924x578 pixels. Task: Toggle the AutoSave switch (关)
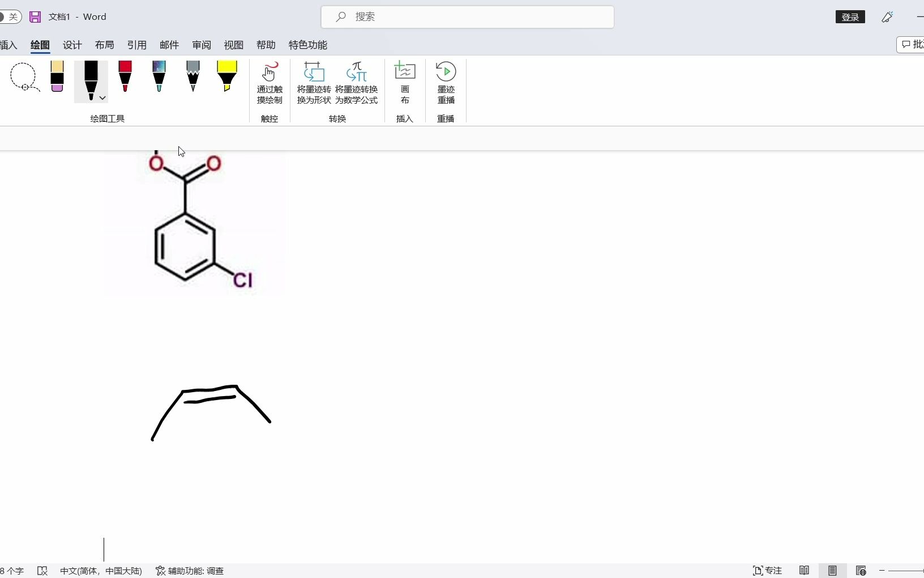[x=10, y=17]
